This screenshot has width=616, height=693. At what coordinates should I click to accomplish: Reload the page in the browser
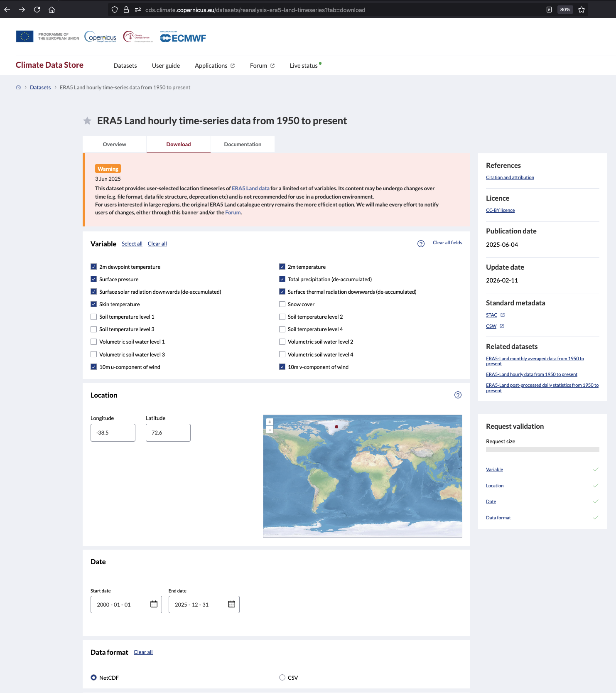pos(37,10)
